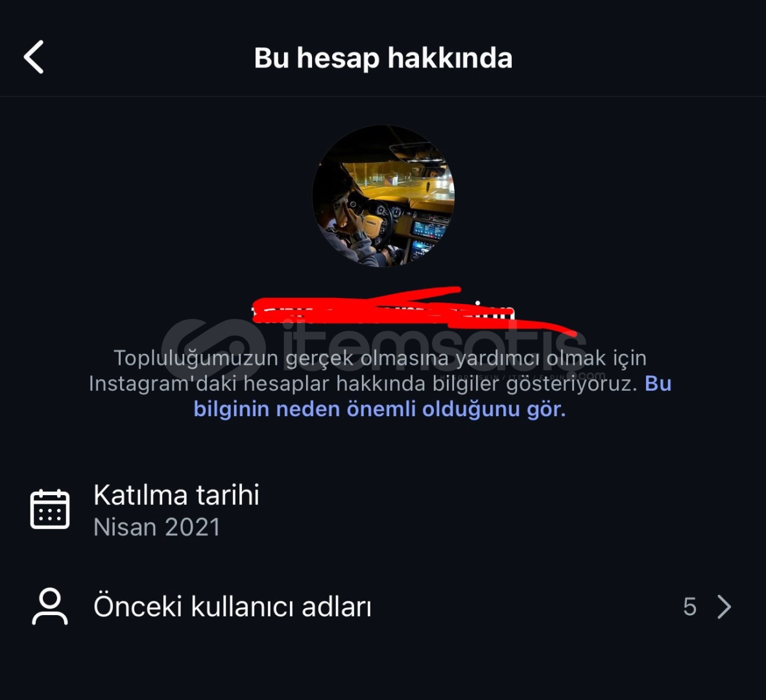Image resolution: width=766 pixels, height=700 pixels.
Task: Click the person icon beside Önceki kullanıcı adları
Action: pos(50,606)
